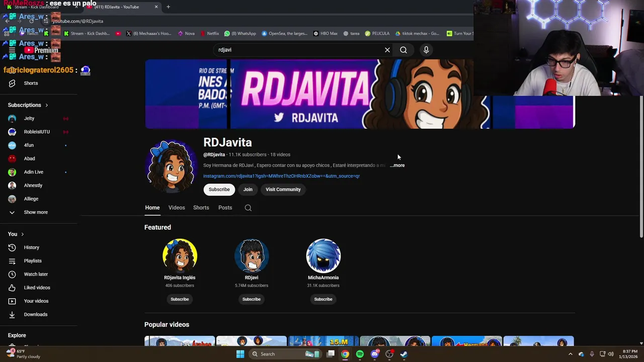This screenshot has width=644, height=362.
Task: Open the PELICULA bookmark
Action: [377, 34]
